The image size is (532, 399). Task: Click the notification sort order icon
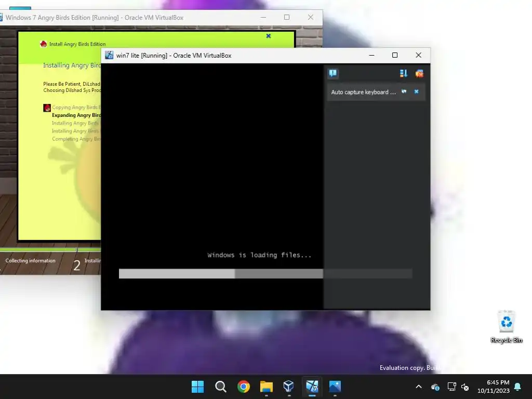[x=403, y=73]
